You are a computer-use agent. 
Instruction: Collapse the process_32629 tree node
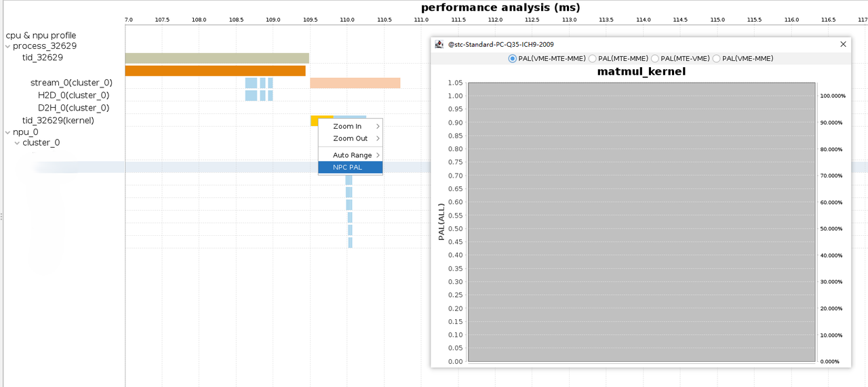pos(8,47)
